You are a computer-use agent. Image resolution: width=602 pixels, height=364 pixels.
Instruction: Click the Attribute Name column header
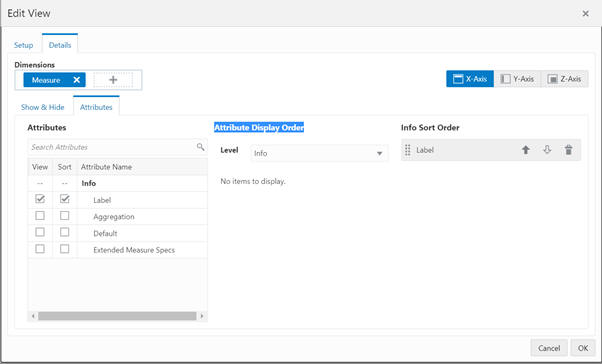[x=106, y=167]
